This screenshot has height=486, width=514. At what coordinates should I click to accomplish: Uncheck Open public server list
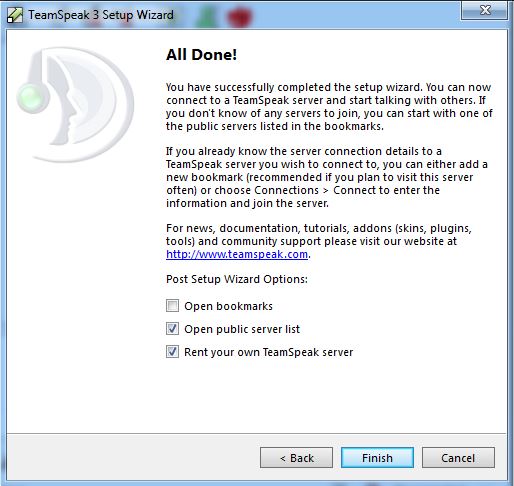[172, 329]
